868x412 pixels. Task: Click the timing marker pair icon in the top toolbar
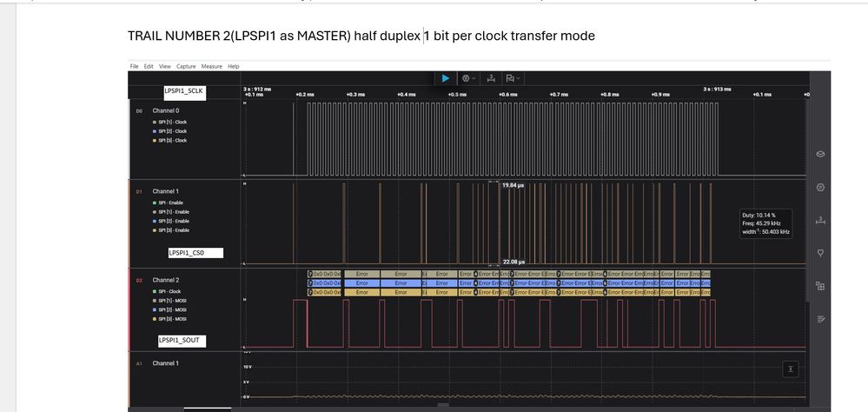pyautogui.click(x=490, y=78)
